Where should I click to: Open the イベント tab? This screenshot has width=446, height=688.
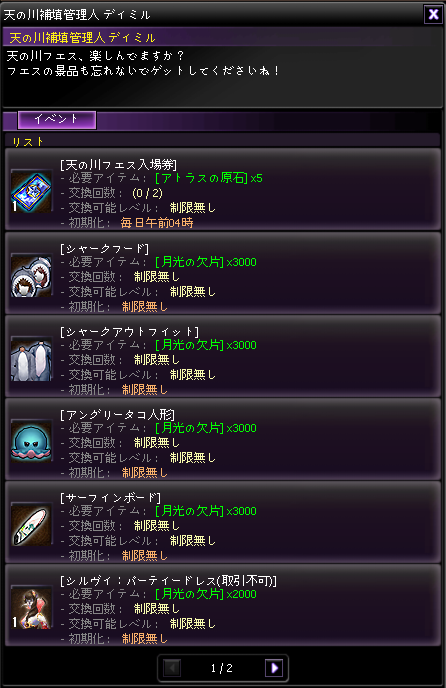click(57, 119)
